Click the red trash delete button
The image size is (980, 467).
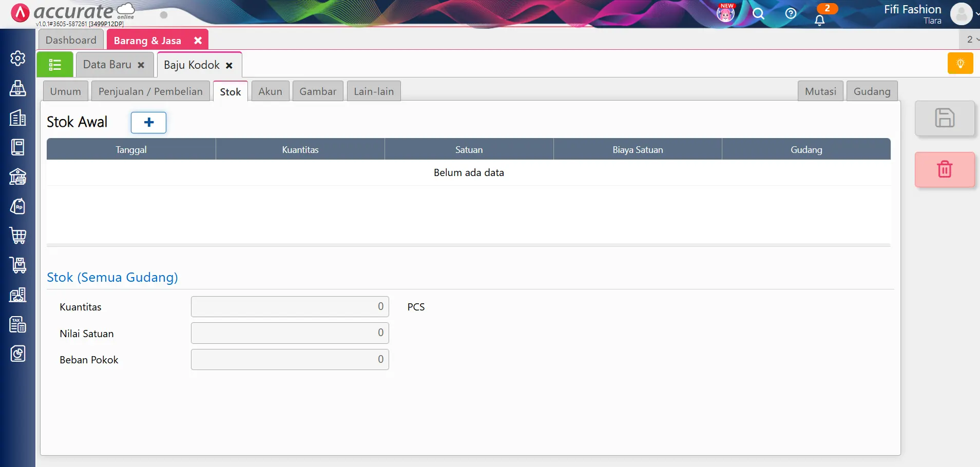[x=944, y=169]
